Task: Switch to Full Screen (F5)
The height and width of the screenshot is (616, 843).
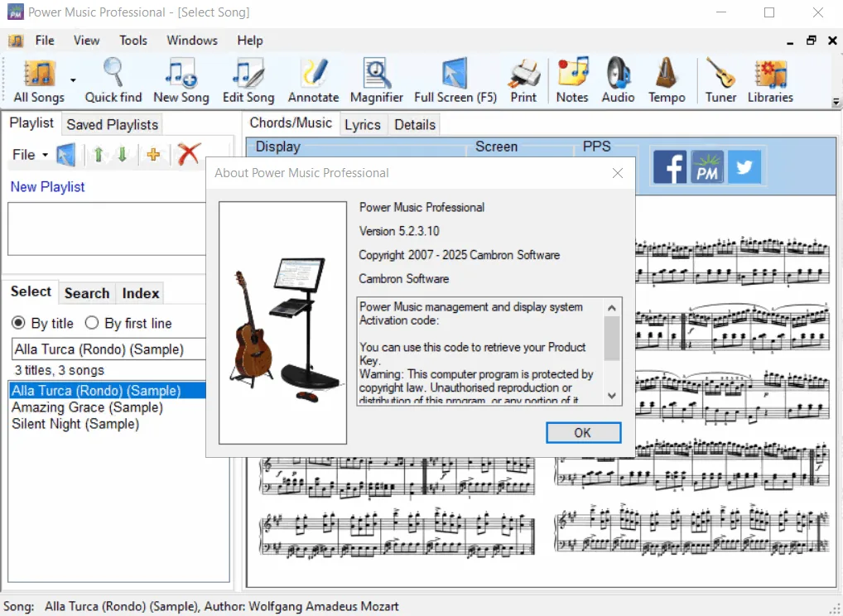Action: click(455, 80)
